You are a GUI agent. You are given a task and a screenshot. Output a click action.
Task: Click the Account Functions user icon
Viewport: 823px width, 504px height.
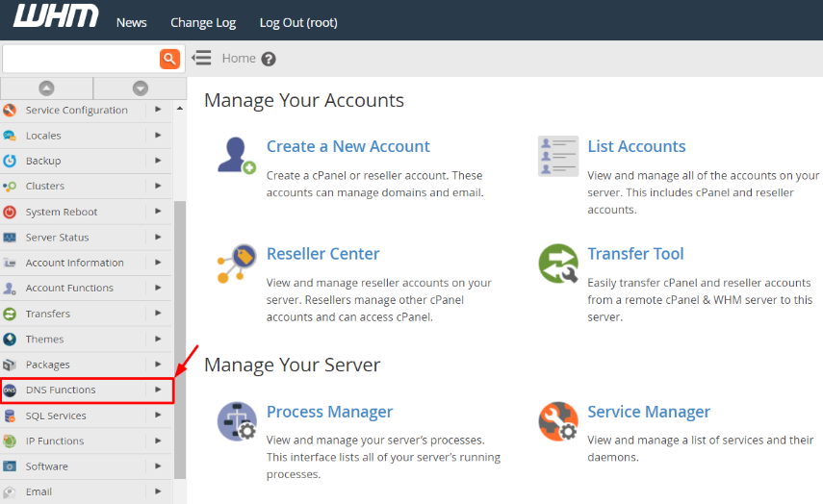pos(10,288)
